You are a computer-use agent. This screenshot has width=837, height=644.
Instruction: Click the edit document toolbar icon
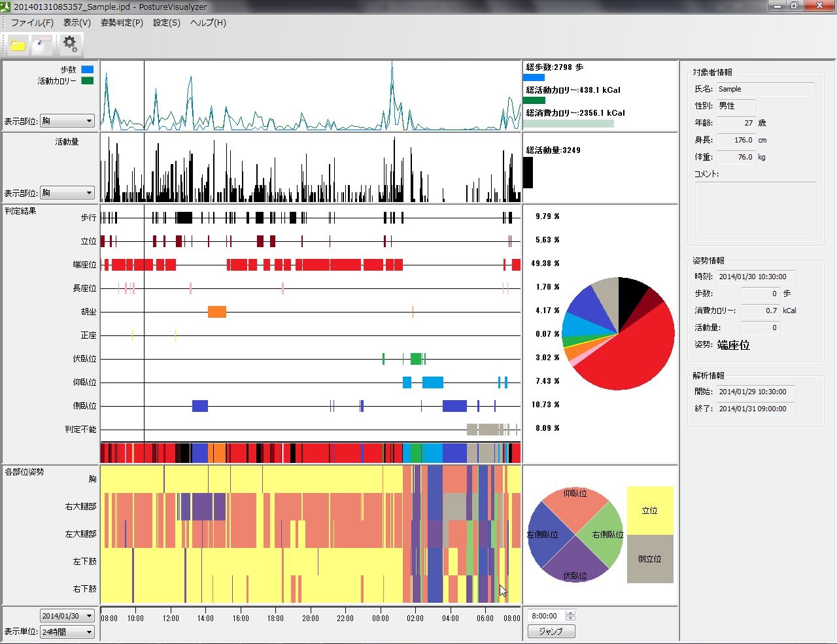pyautogui.click(x=43, y=44)
